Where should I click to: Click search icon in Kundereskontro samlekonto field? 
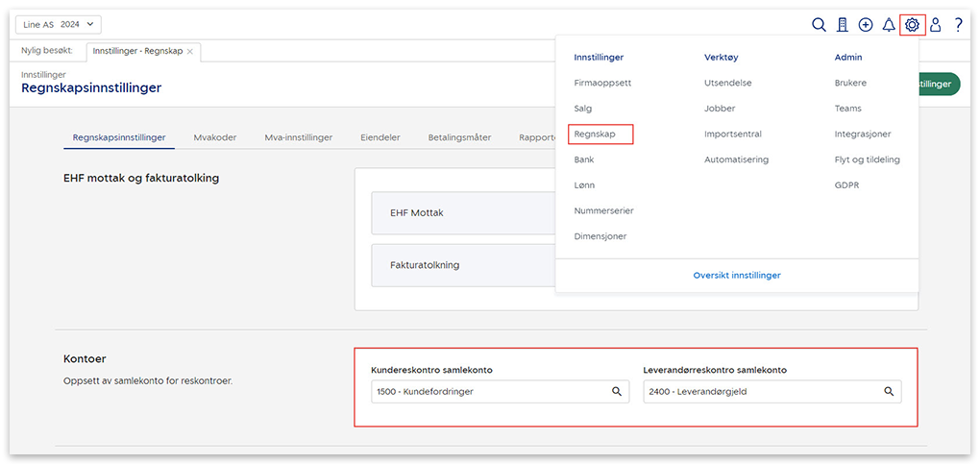617,392
